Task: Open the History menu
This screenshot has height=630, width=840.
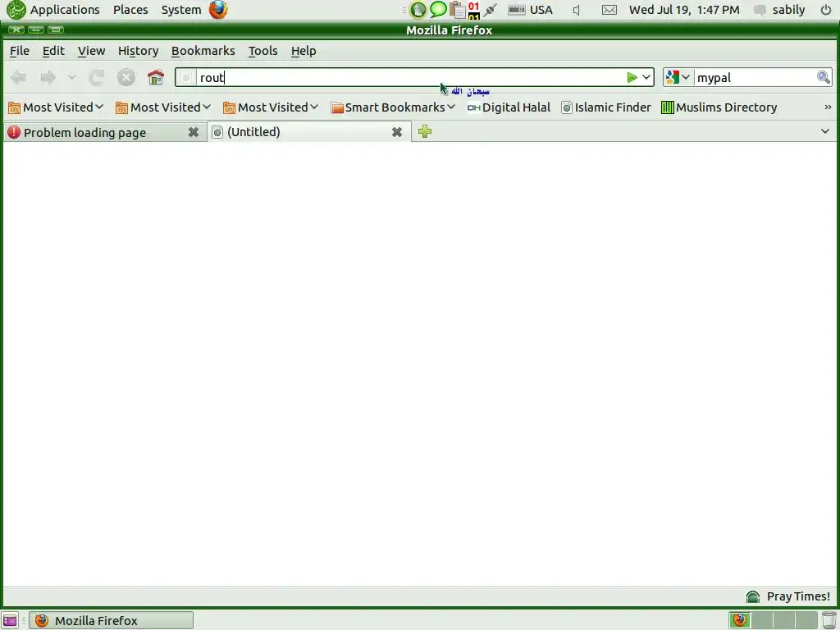Action: point(138,51)
